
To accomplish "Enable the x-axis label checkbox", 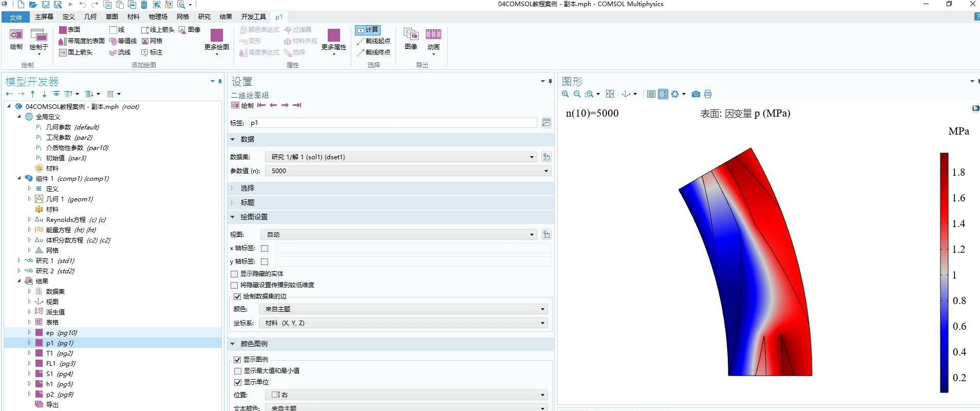I will click(x=265, y=248).
